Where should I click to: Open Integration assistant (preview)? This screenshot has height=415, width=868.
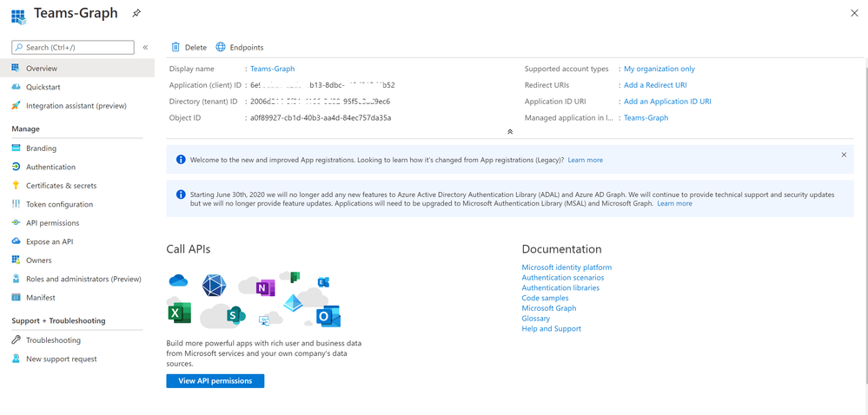[x=76, y=106]
